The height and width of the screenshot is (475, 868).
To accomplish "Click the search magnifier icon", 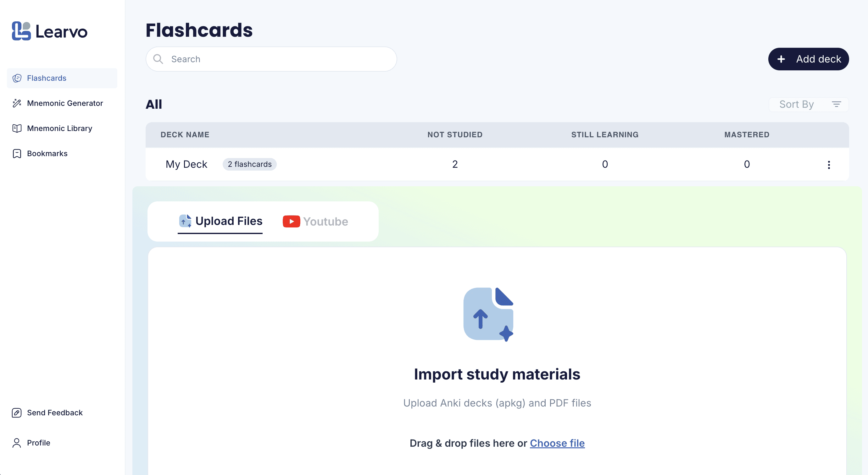I will click(x=158, y=59).
